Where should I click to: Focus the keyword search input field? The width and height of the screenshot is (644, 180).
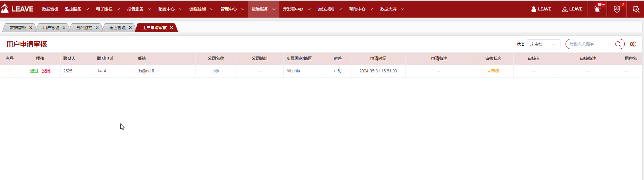[590, 44]
